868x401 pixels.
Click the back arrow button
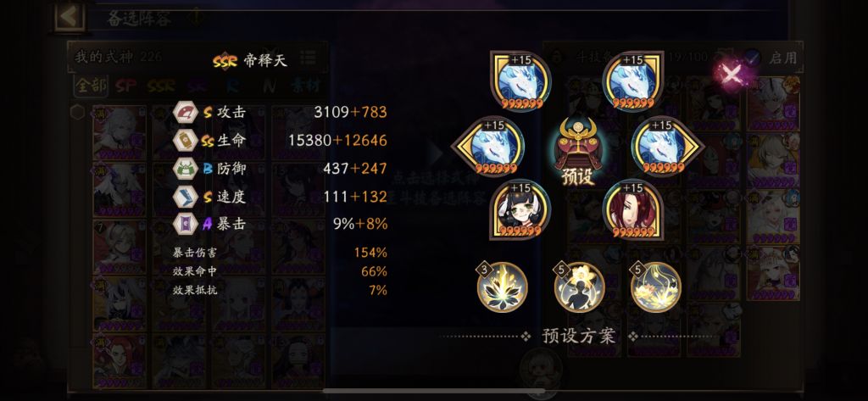(x=70, y=16)
